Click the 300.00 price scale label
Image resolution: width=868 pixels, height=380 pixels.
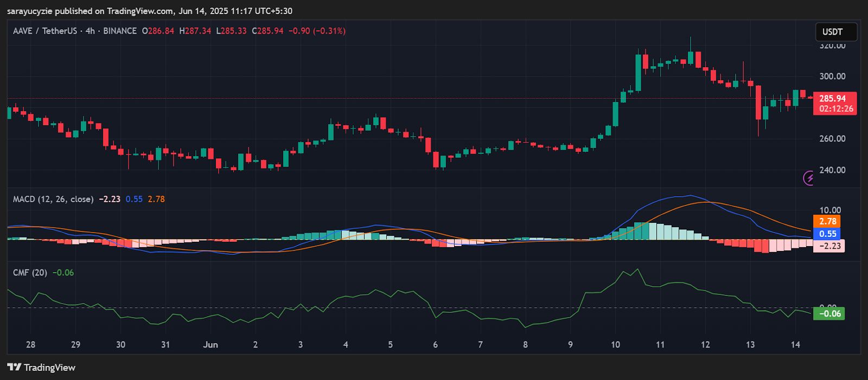832,76
